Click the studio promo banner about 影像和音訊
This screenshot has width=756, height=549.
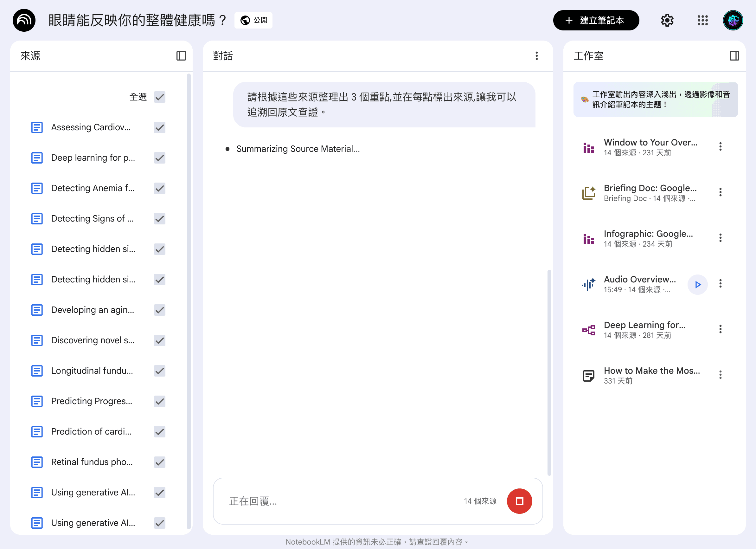(655, 100)
